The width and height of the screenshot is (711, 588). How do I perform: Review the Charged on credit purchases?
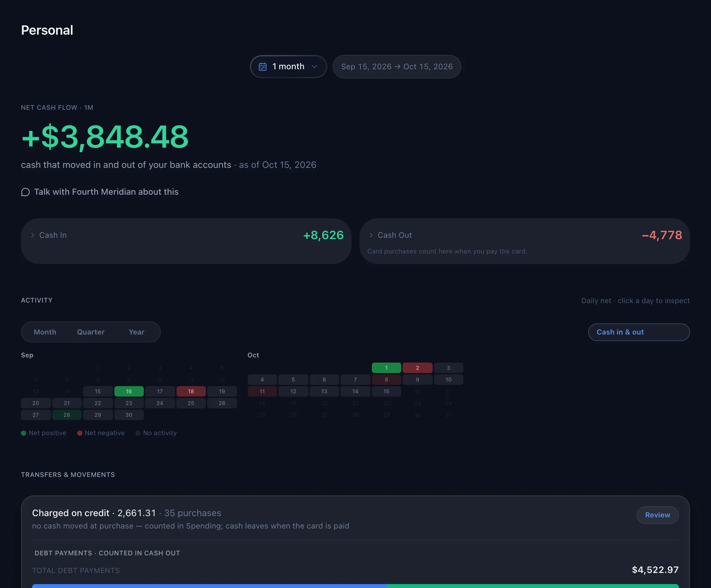657,515
